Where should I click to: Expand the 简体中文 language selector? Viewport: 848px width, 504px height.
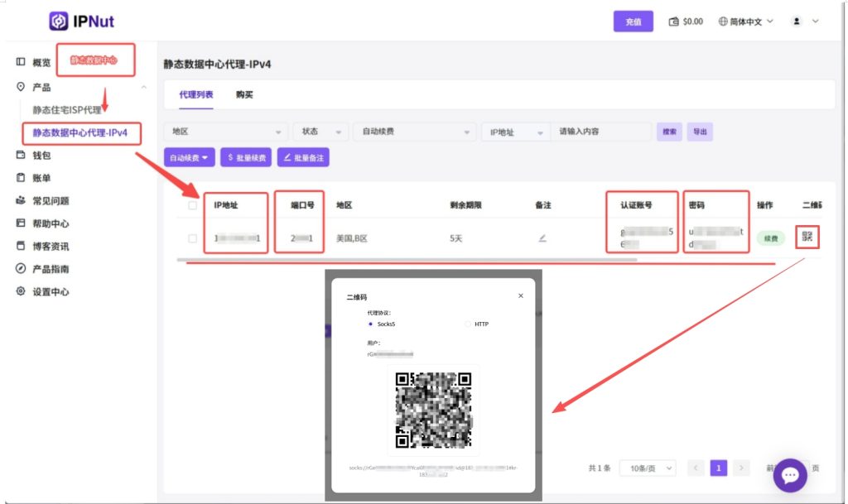click(x=745, y=22)
